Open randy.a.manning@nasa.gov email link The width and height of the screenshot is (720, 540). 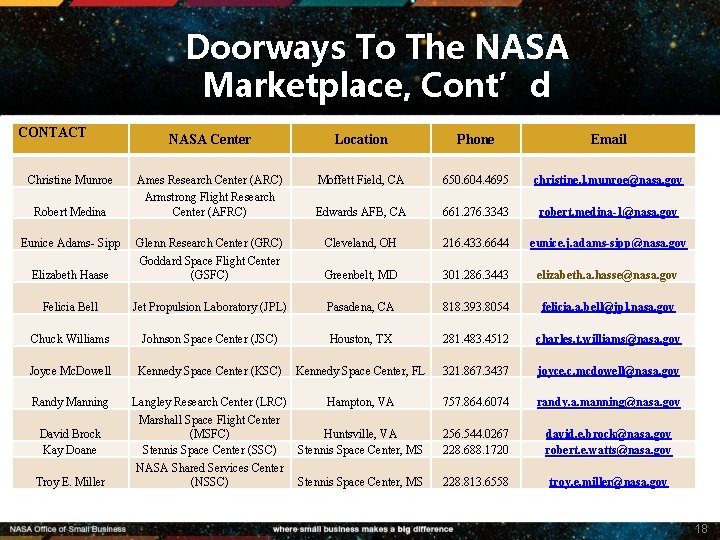(608, 402)
